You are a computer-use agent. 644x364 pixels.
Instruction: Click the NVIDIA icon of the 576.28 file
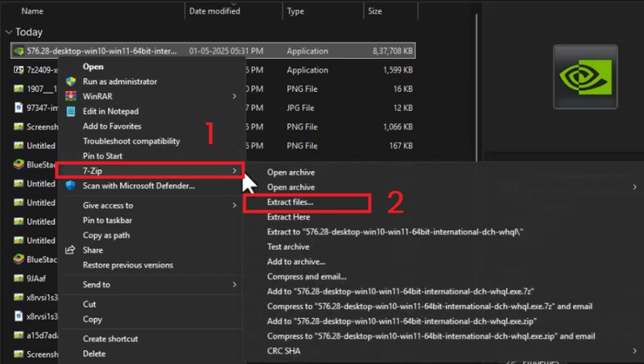tap(19, 51)
